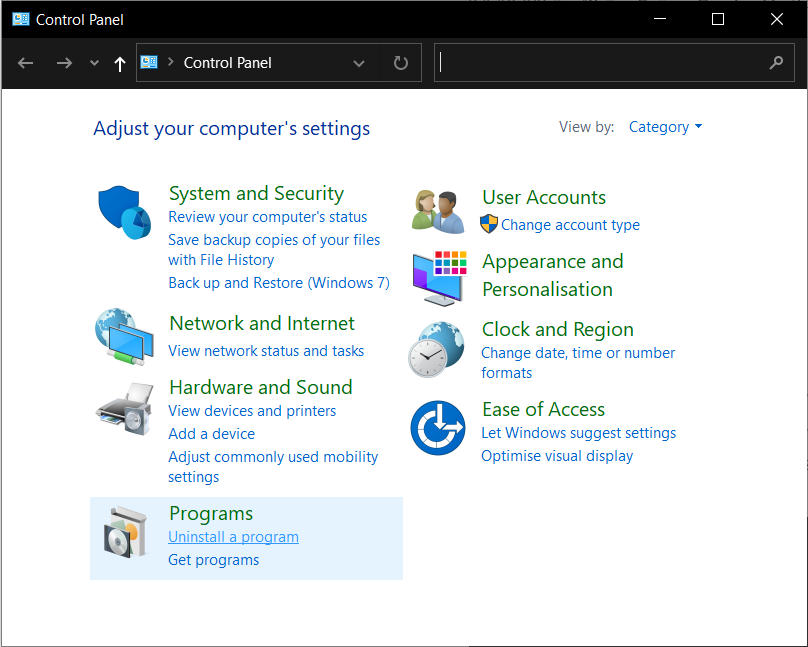This screenshot has height=647, width=808.
Task: Open Back up and Restore (Windows 7)
Action: [x=279, y=283]
